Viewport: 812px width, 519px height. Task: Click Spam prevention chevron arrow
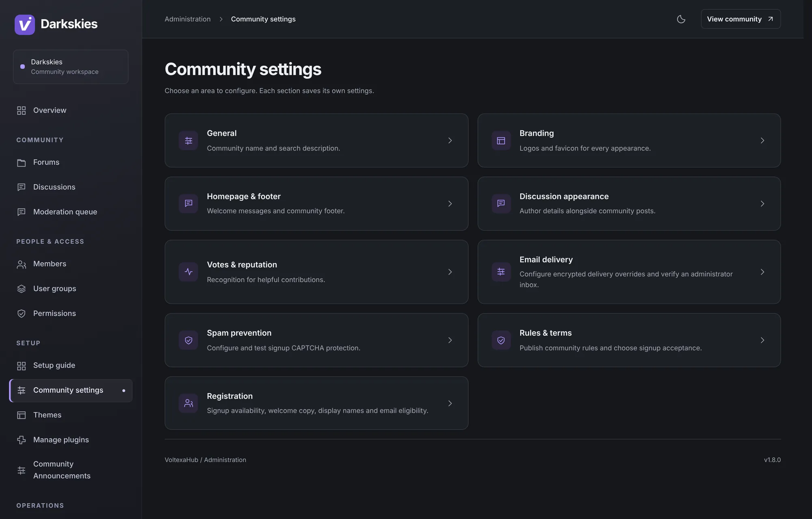coord(450,340)
